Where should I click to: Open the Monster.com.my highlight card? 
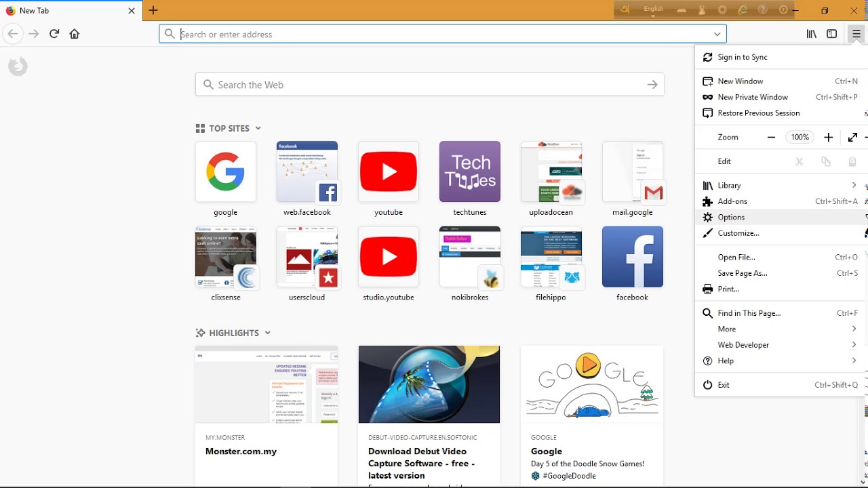tap(267, 415)
